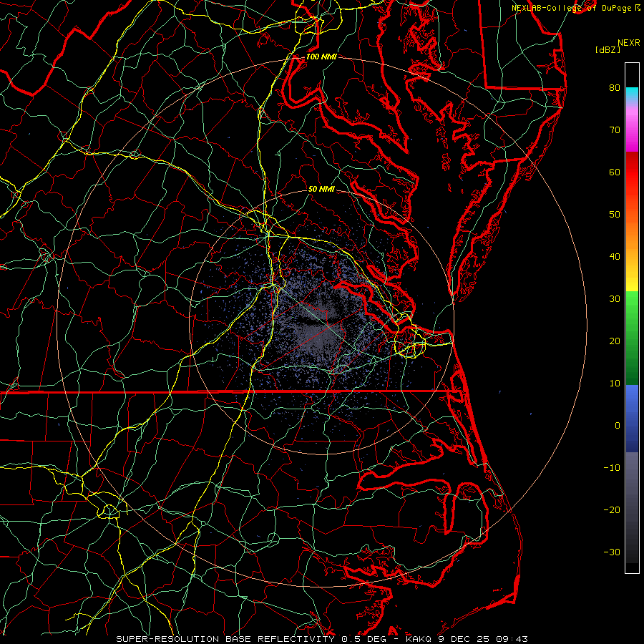The width and height of the screenshot is (644, 644).
Task: Click the -30 dBZ tick label
Action: click(612, 552)
